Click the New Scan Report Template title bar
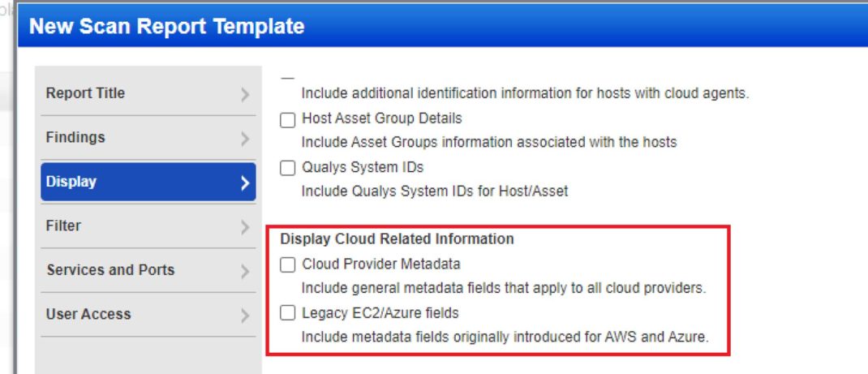868x374 pixels. [x=443, y=26]
